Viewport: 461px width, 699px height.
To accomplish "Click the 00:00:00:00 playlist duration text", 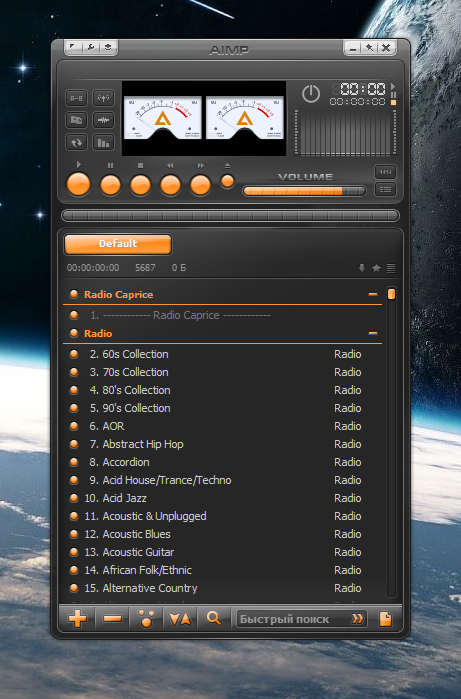I will tap(93, 268).
